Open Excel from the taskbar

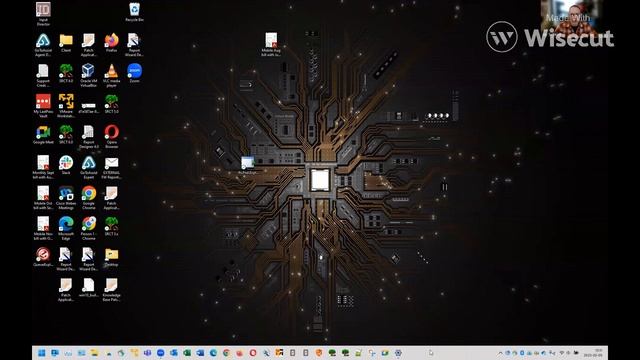187,353
